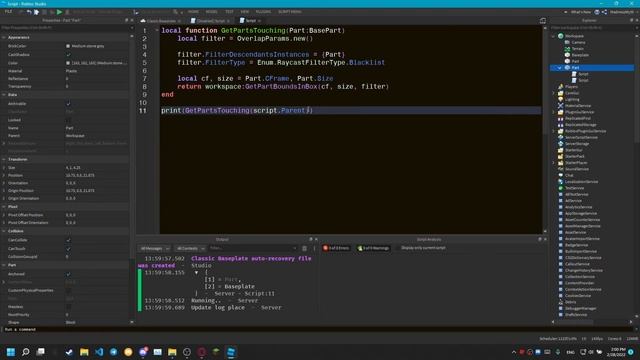Switch to the HOME ribbon tab
The width and height of the screenshot is (640, 360).
pyautogui.click(x=193, y=12)
